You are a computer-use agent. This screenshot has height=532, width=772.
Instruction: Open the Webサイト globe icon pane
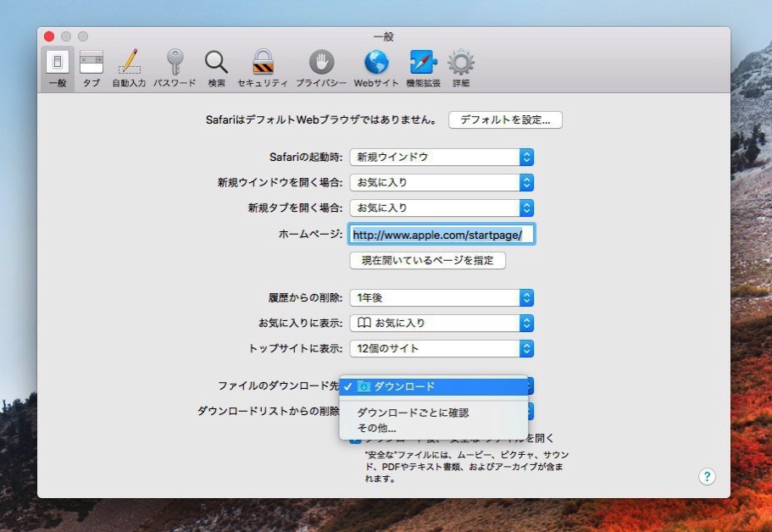(376, 69)
